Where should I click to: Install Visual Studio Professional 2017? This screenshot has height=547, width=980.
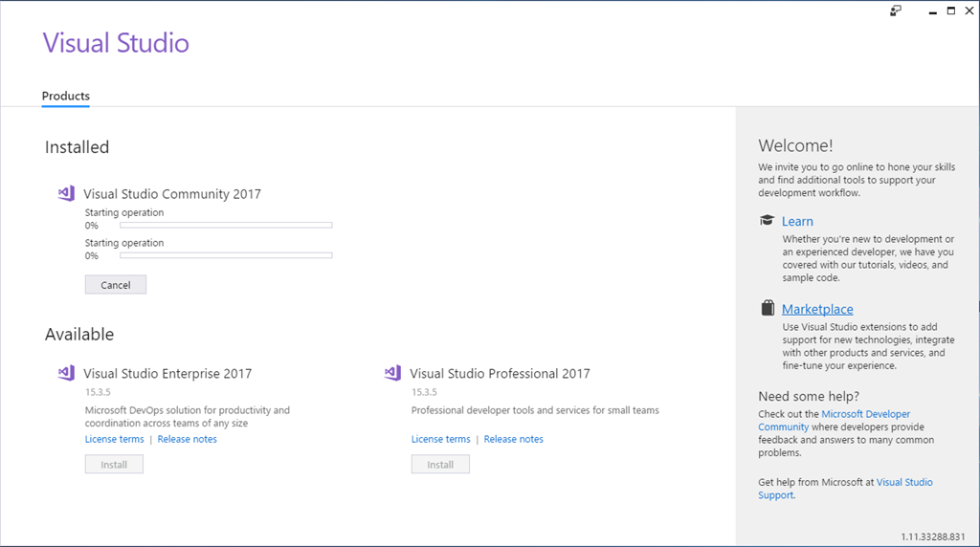click(440, 465)
